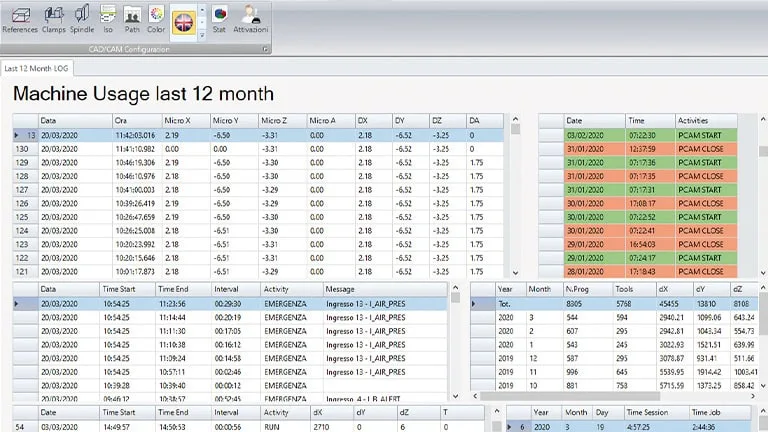Click DA value 0 in row 130

tap(484, 149)
